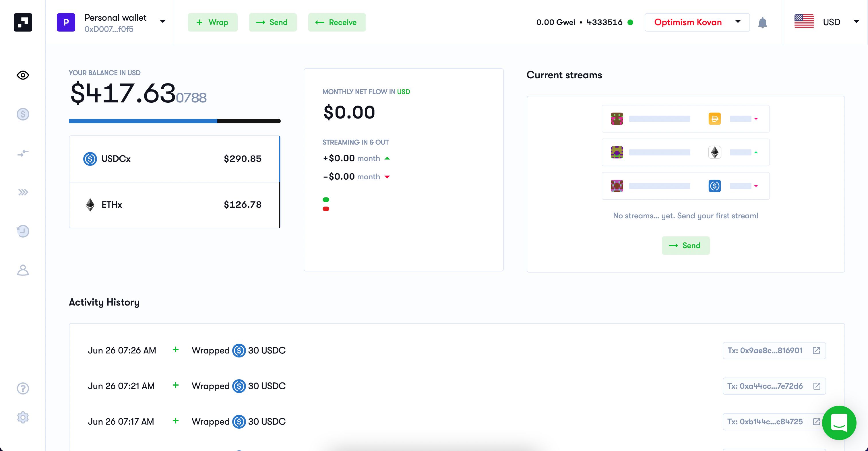Open the settings gear icon
Viewport: 868px width, 451px height.
point(23,418)
